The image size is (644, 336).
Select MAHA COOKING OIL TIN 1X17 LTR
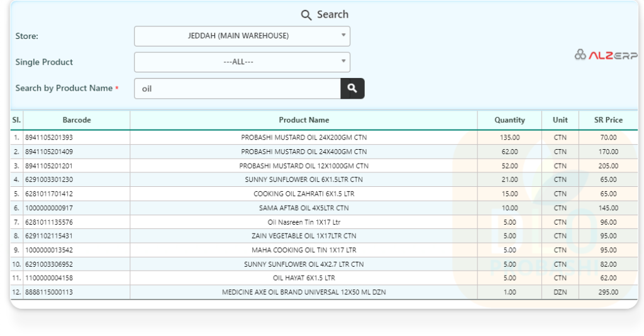tap(304, 250)
